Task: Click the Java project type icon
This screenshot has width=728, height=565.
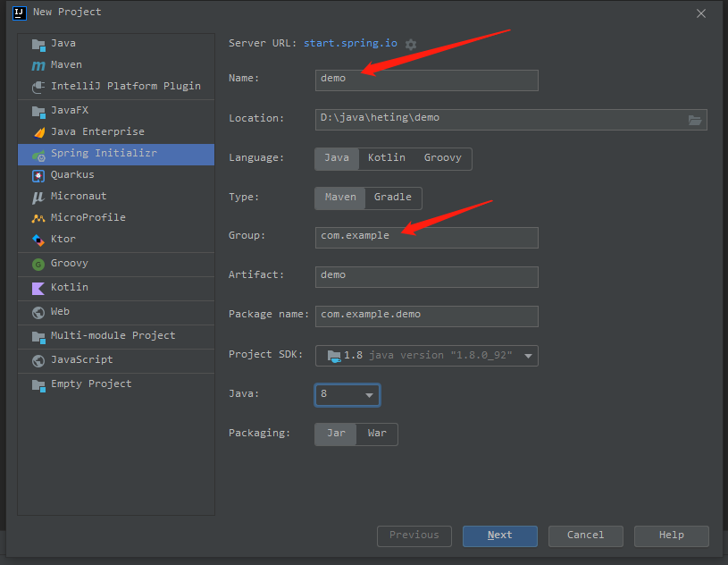Action: (x=38, y=45)
